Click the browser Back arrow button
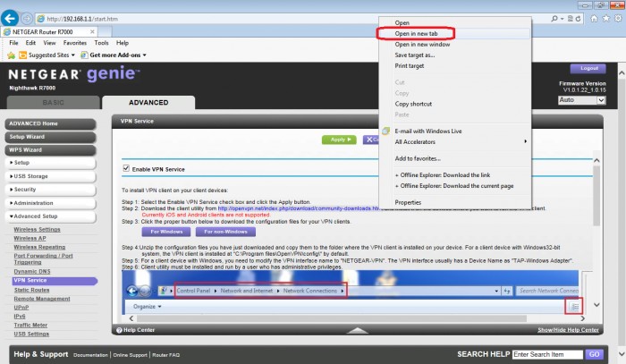This screenshot has width=626, height=364. [10, 19]
